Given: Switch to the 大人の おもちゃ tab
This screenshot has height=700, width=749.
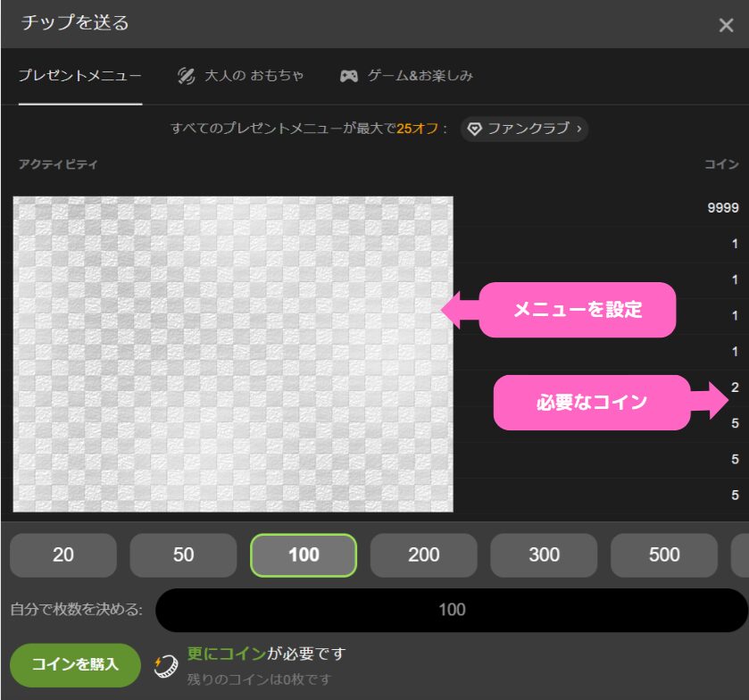Looking at the screenshot, I should 242,76.
